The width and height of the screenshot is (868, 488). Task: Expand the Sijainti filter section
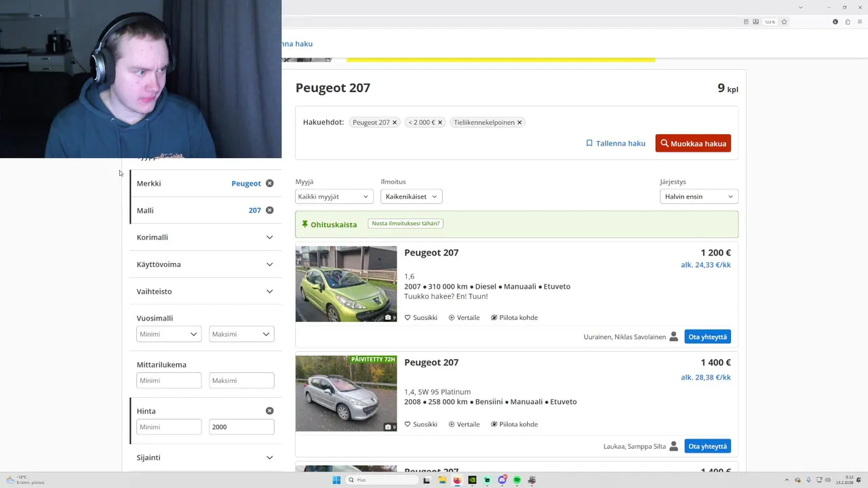click(x=205, y=457)
